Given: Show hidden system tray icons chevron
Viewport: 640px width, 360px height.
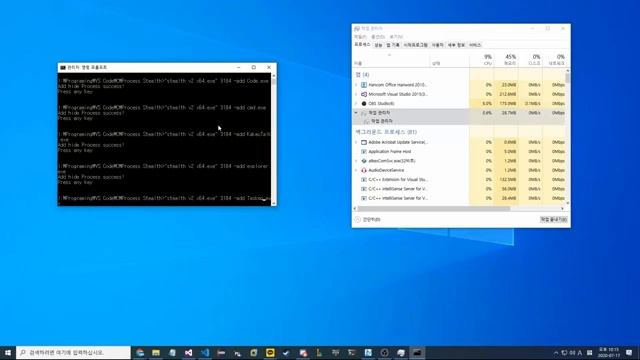Looking at the screenshot, I should click(x=556, y=353).
